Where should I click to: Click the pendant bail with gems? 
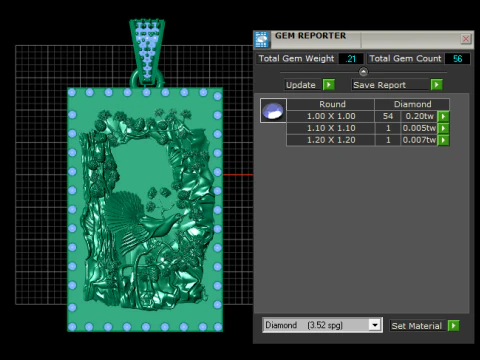(147, 52)
